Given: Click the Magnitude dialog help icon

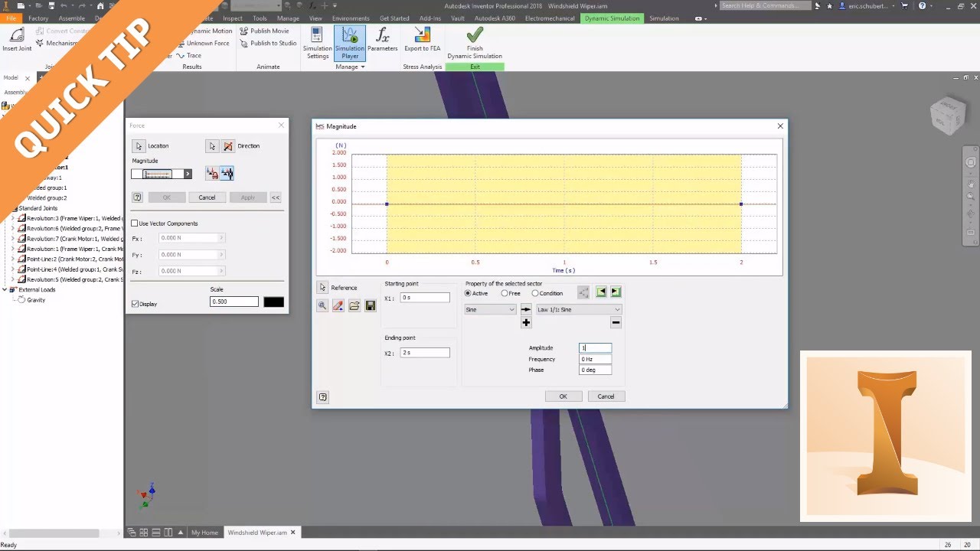Looking at the screenshot, I should coord(323,397).
